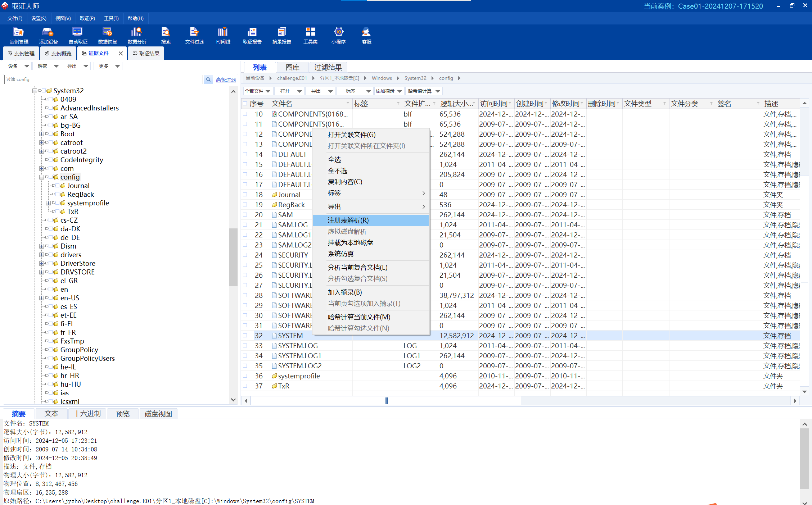The image size is (812, 505).
Task: Select the DriverStore folder in the tree
Action: click(x=78, y=263)
